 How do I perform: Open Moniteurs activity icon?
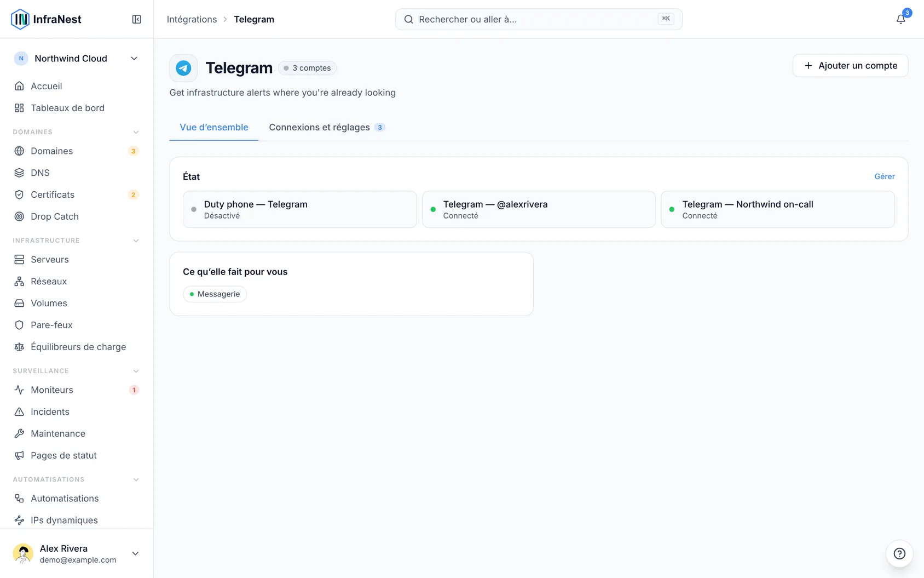[x=19, y=390]
